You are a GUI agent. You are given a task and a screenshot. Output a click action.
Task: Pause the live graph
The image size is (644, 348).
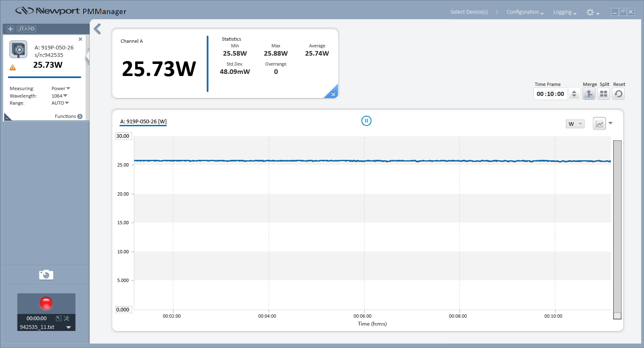click(x=366, y=121)
